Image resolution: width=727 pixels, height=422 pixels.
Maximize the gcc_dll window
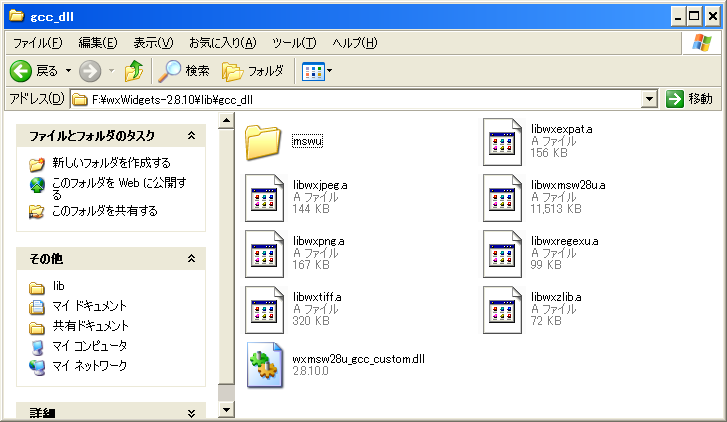tap(695, 17)
